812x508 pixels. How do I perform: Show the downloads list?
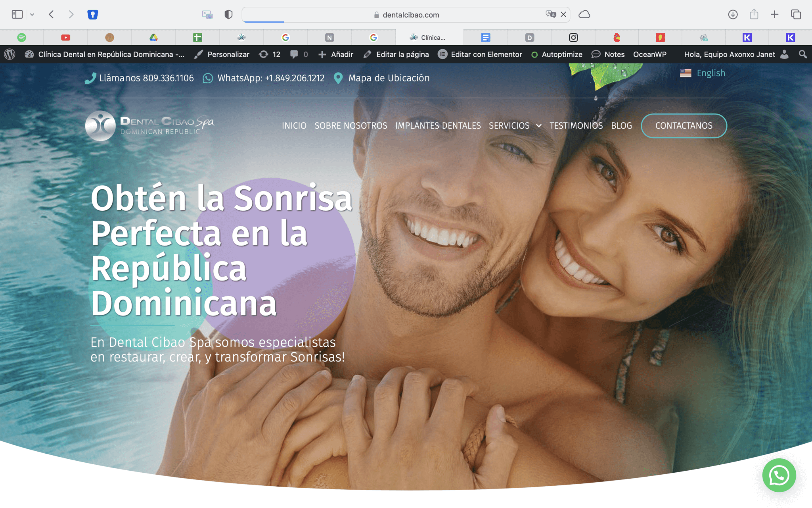733,15
